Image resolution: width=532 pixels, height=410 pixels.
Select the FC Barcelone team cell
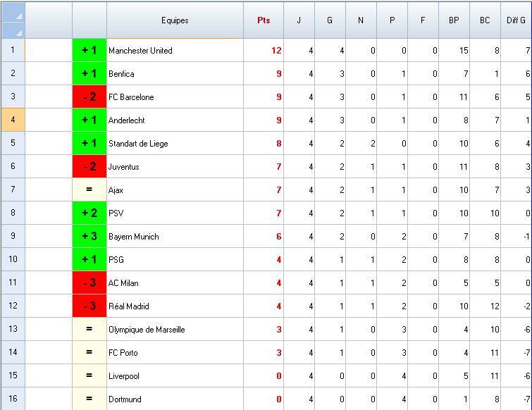pos(175,97)
